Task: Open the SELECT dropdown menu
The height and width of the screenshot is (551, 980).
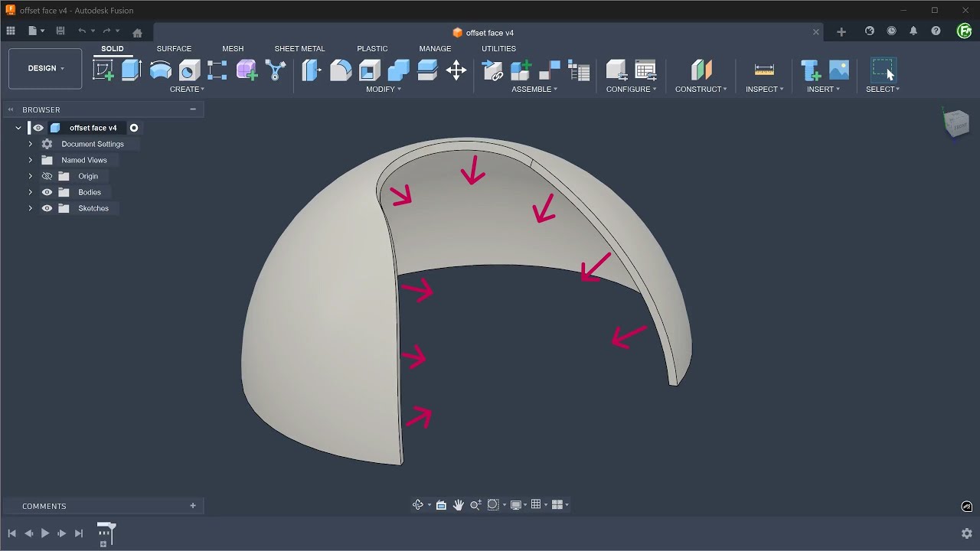Action: tap(883, 90)
